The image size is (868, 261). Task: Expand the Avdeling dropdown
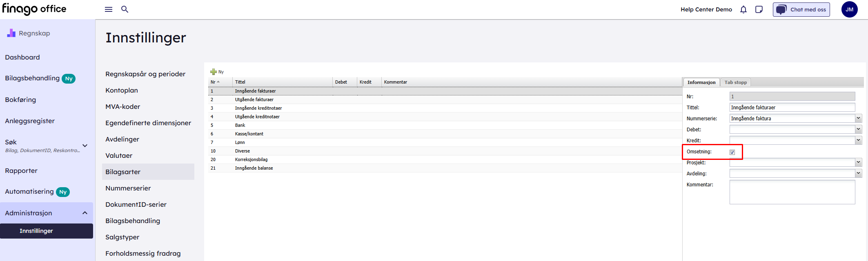tap(858, 173)
